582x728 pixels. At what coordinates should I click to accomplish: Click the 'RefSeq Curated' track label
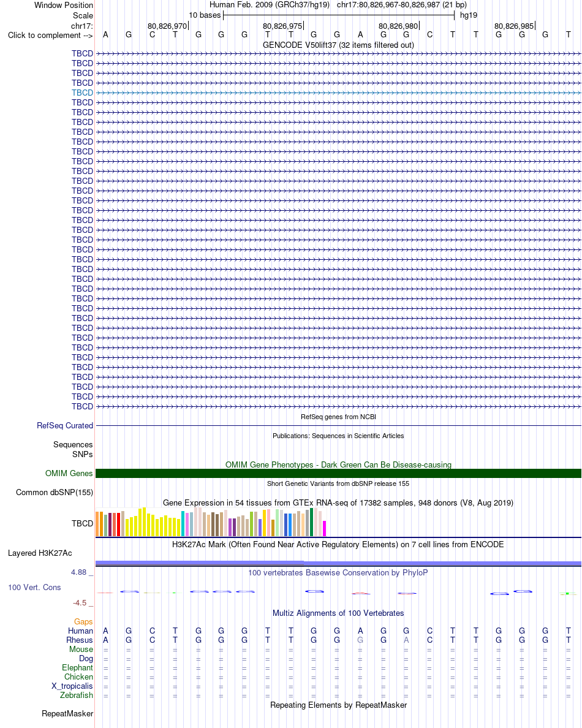[x=65, y=425]
